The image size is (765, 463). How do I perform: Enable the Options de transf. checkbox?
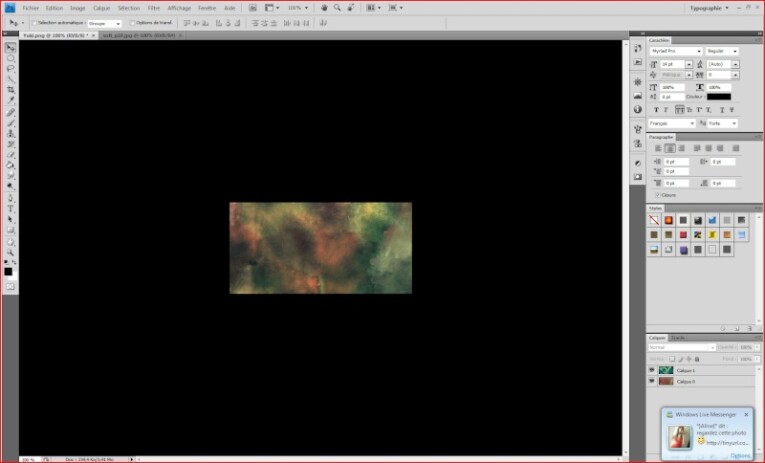coord(132,23)
